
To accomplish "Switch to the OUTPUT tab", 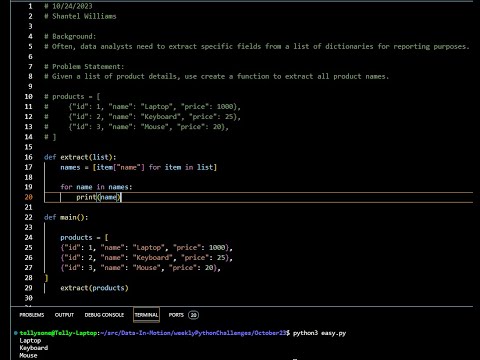I will [x=64, y=315].
